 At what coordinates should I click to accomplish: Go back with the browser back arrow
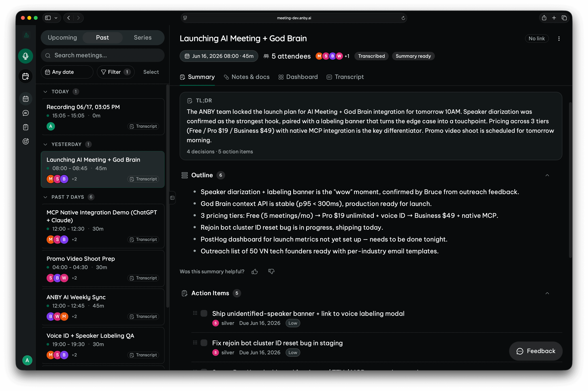[69, 18]
